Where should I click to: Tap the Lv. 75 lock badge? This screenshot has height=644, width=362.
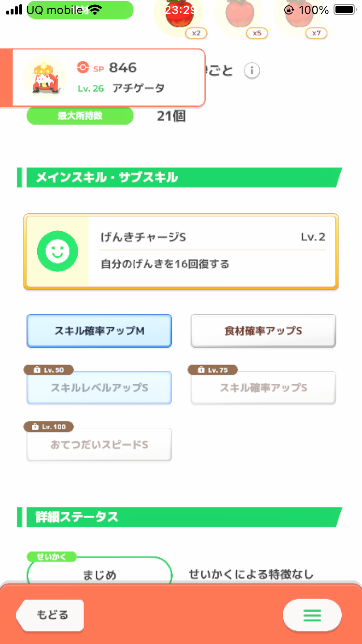[x=213, y=370]
